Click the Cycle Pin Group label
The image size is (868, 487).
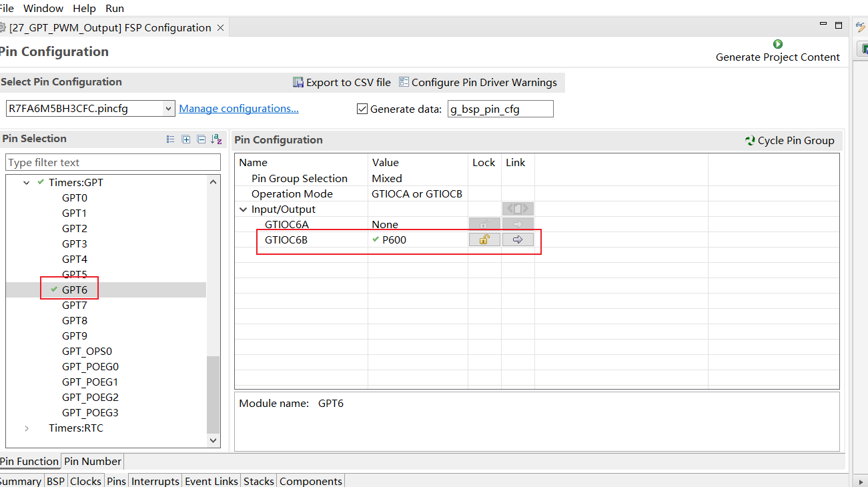(796, 141)
